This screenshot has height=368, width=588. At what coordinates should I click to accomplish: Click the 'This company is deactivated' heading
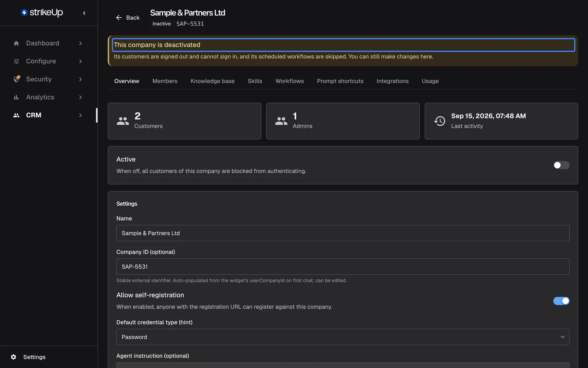(x=157, y=45)
